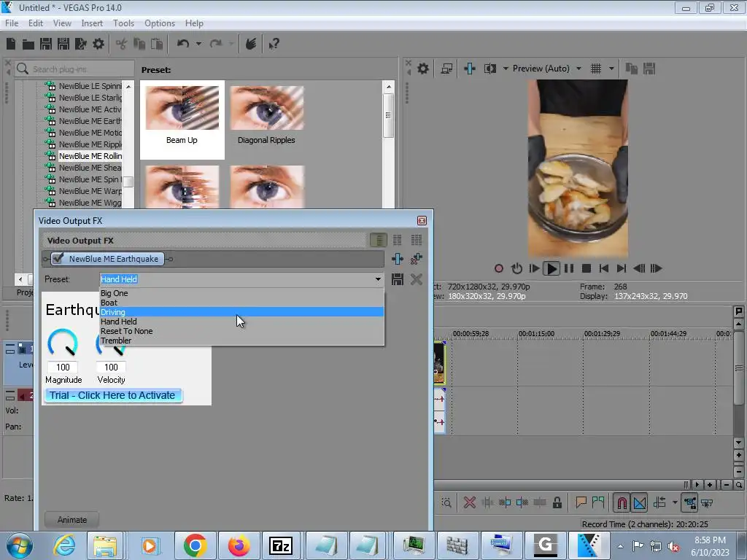The width and height of the screenshot is (747, 560).
Task: Open the Edit menu
Action: click(x=35, y=23)
